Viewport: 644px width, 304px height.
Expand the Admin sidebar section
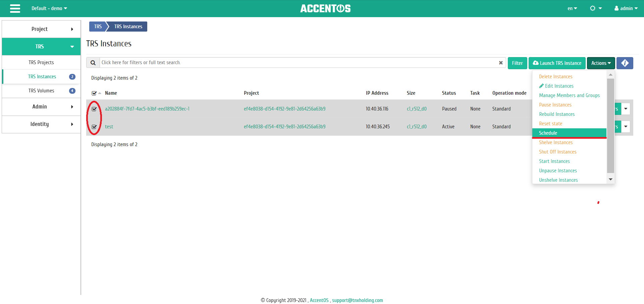pyautogui.click(x=41, y=107)
